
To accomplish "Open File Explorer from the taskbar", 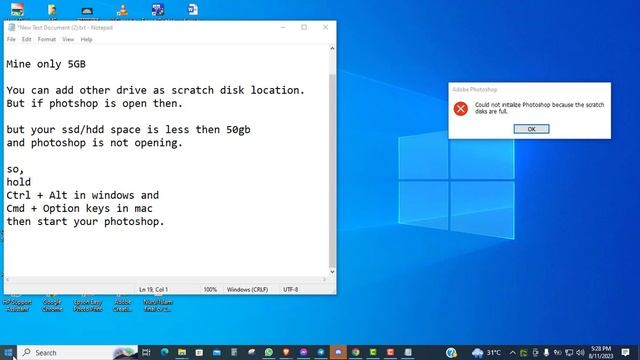I will (x=182, y=352).
